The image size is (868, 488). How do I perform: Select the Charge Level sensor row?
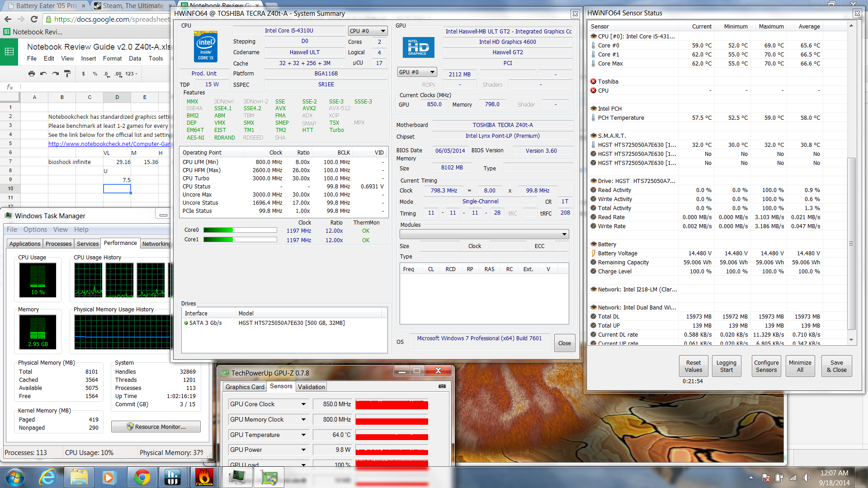(706, 272)
